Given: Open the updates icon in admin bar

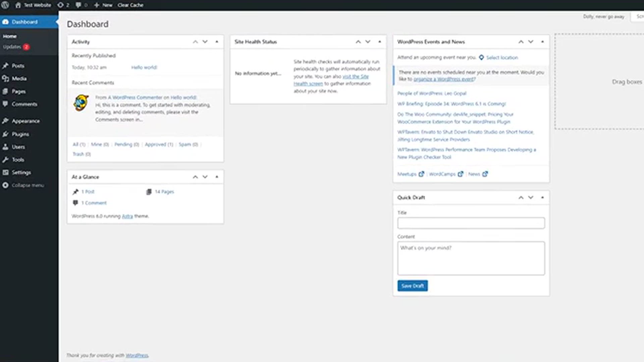Looking at the screenshot, I should [60, 5].
